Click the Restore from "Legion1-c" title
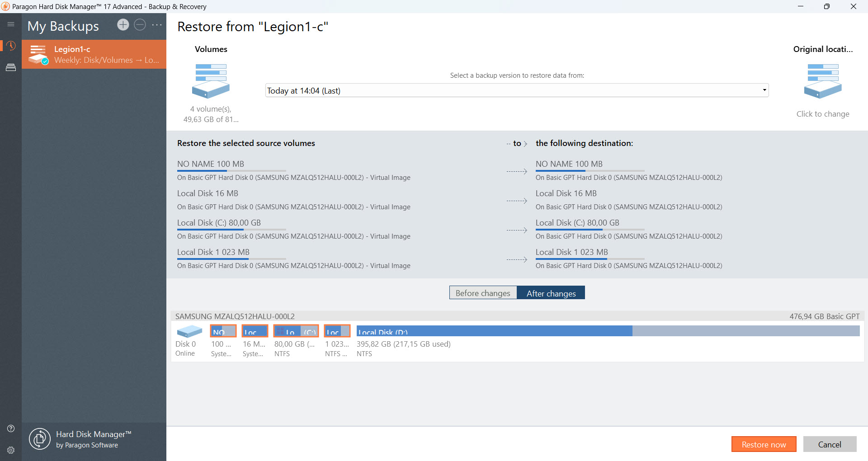868x461 pixels. 253,27
